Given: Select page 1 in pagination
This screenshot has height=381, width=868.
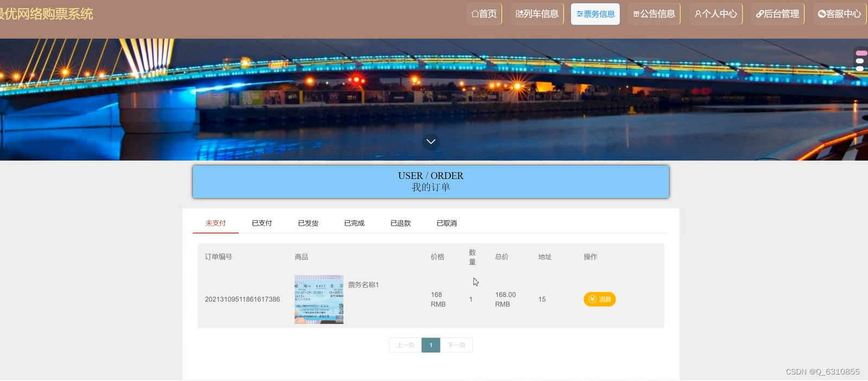Looking at the screenshot, I should pyautogui.click(x=431, y=345).
